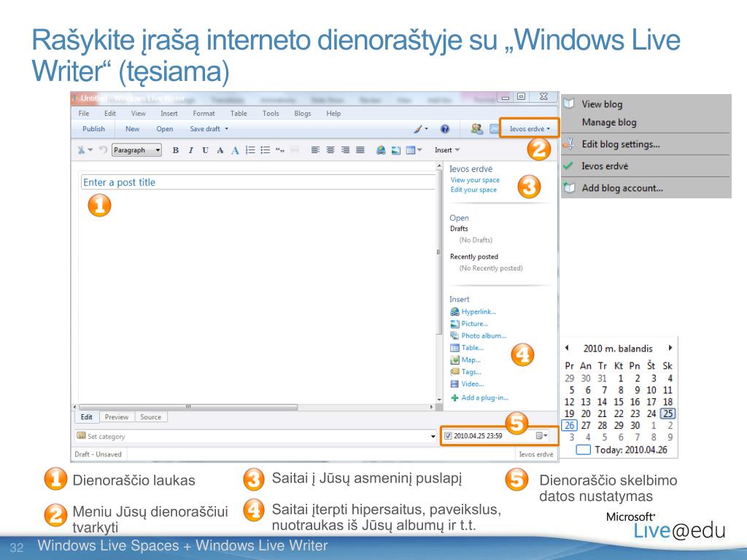Open the Tools menu
This screenshot has width=747, height=560.
point(271,113)
